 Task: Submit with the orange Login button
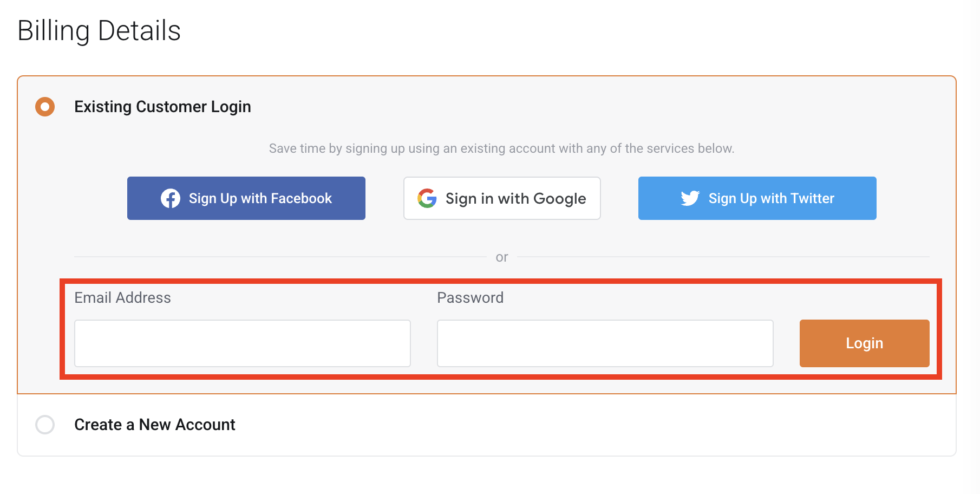864,343
